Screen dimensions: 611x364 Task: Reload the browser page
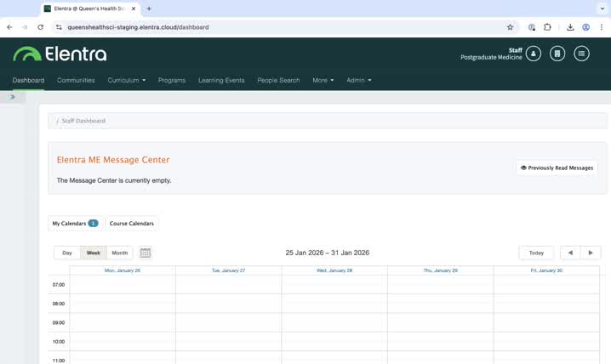40,27
